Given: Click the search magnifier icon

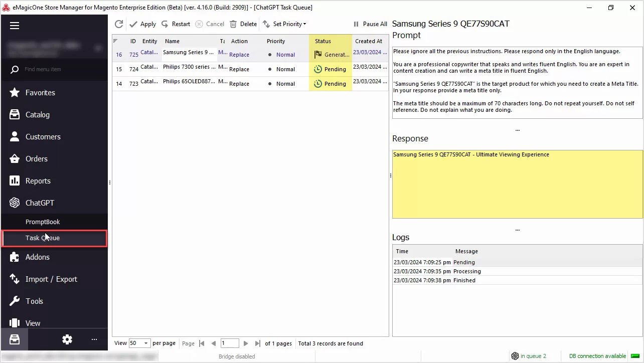Looking at the screenshot, I should click(x=15, y=69).
